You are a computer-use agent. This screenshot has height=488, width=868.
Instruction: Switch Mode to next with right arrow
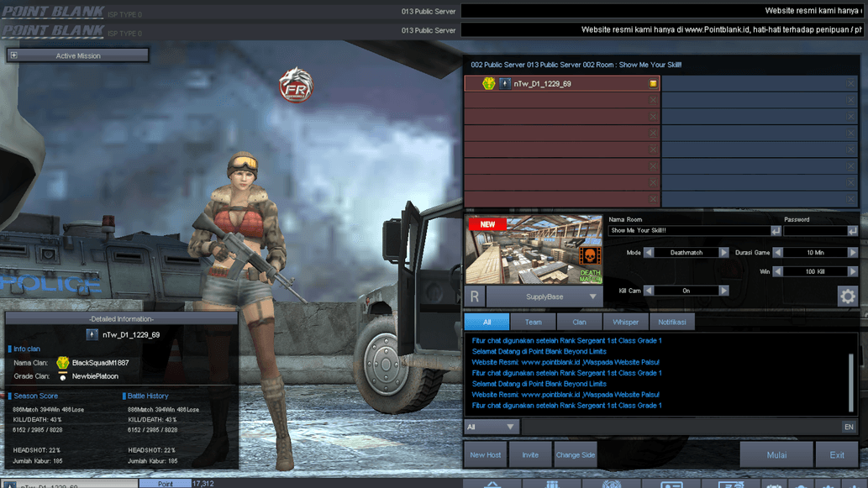pos(723,252)
